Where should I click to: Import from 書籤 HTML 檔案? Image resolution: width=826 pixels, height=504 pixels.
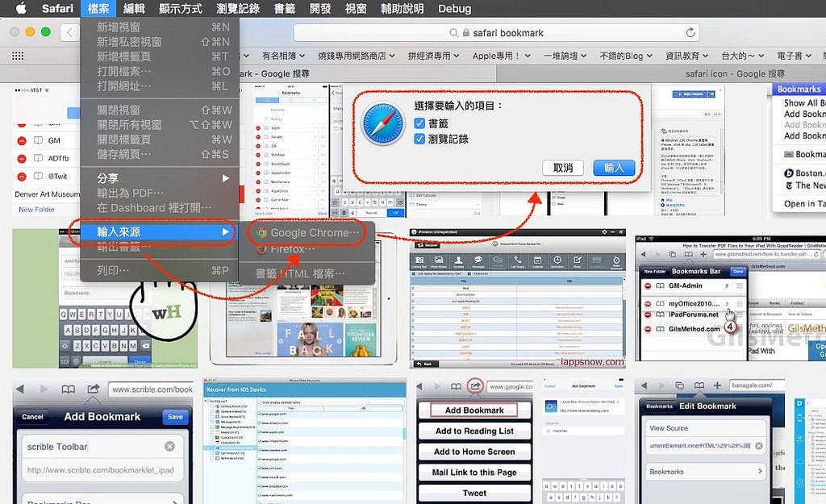point(307,273)
